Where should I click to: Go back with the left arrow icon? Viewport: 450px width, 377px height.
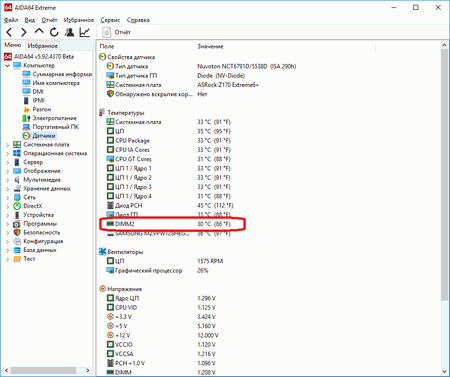pos(9,32)
